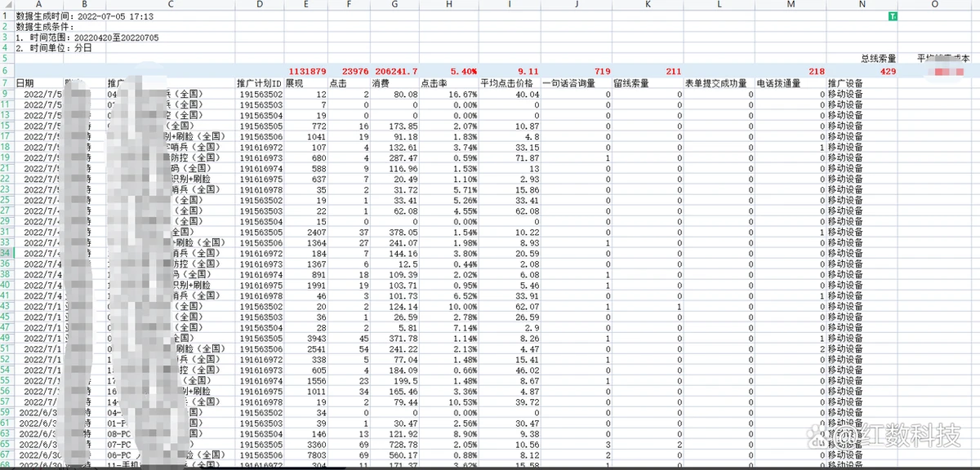Image resolution: width=980 pixels, height=470 pixels.
Task: Select column H header
Action: click(448, 5)
